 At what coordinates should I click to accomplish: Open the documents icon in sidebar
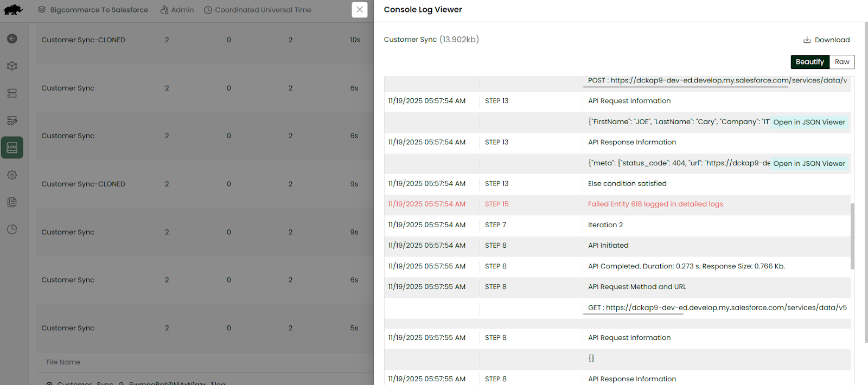(12, 202)
